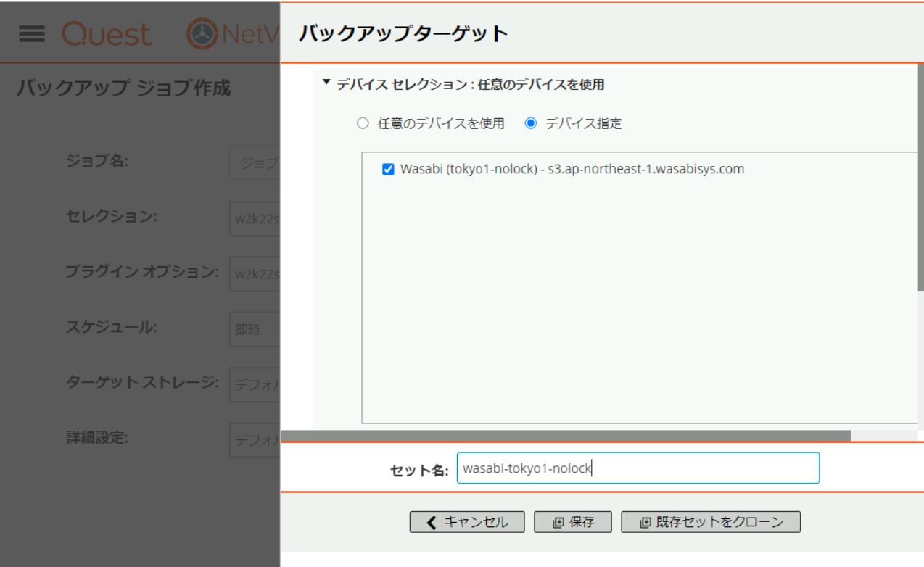Open the ターゲット ストレージ dropdown
This screenshot has height=567, width=924.
click(x=255, y=385)
